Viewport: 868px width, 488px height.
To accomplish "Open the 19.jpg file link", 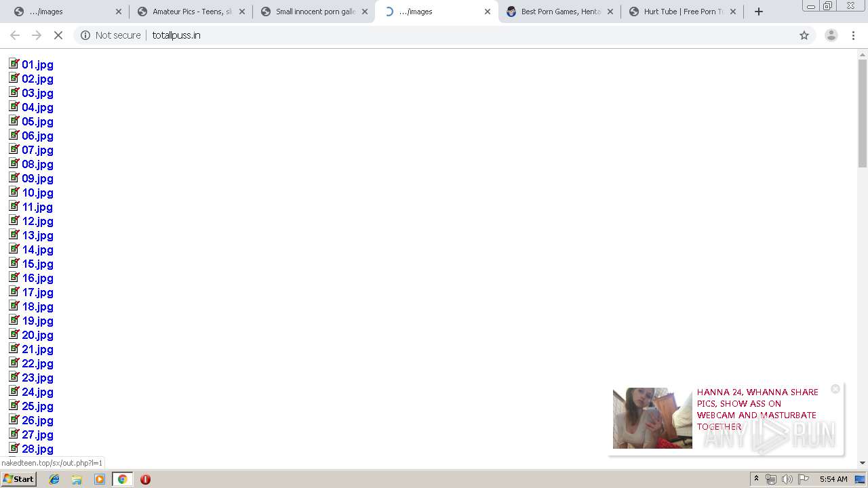I will 37,321.
